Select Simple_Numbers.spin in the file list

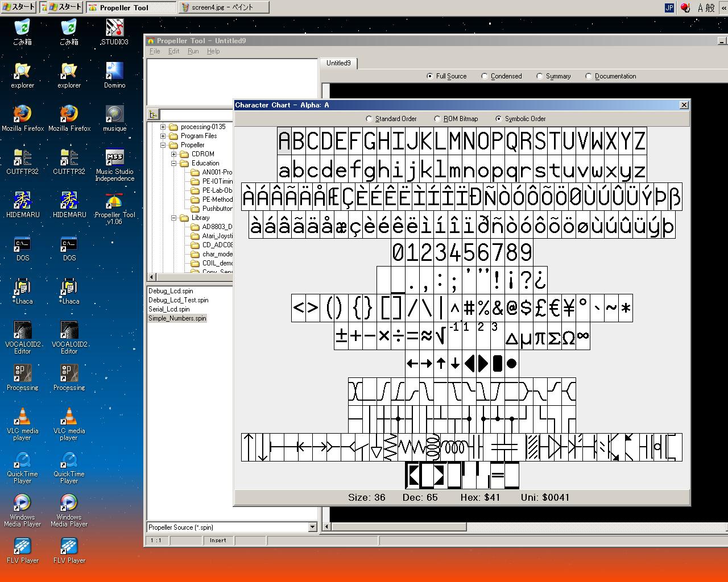point(177,318)
